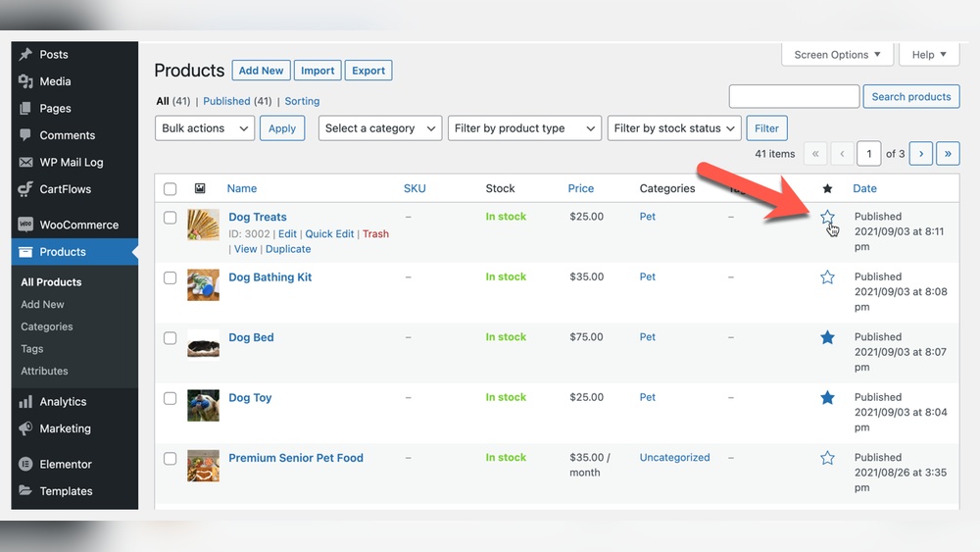Mark Dog Treats as featured
The width and height of the screenshot is (980, 552).
pyautogui.click(x=827, y=217)
